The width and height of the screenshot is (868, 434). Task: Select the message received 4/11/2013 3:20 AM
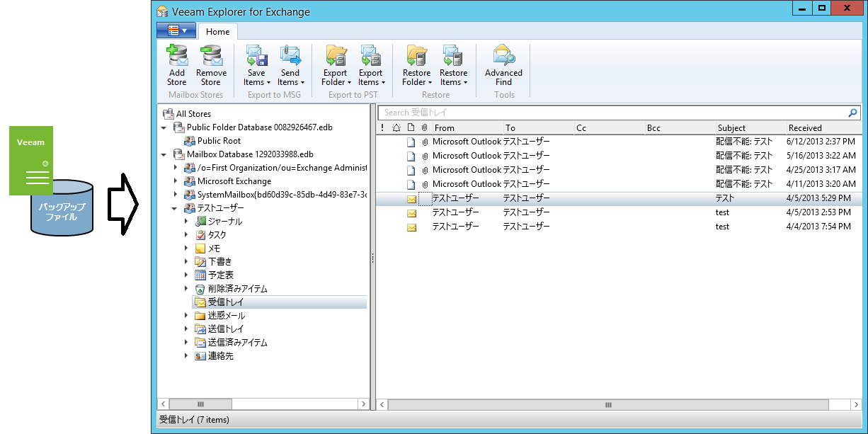point(619,184)
